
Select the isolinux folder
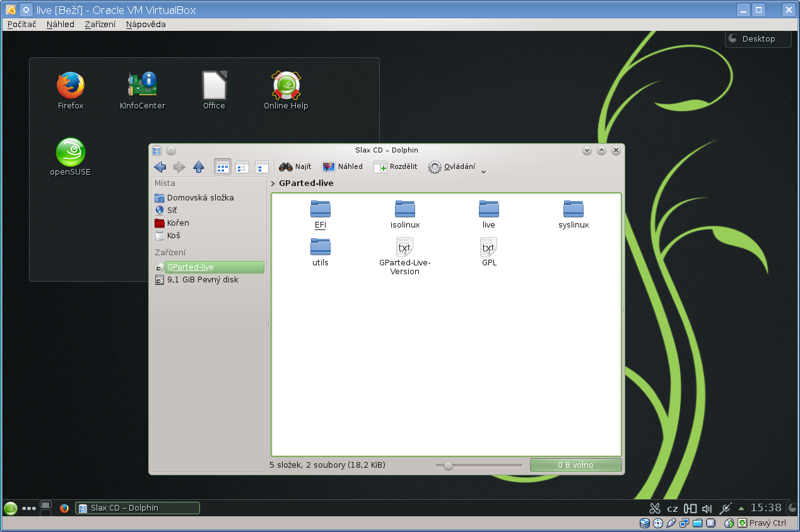[405, 215]
